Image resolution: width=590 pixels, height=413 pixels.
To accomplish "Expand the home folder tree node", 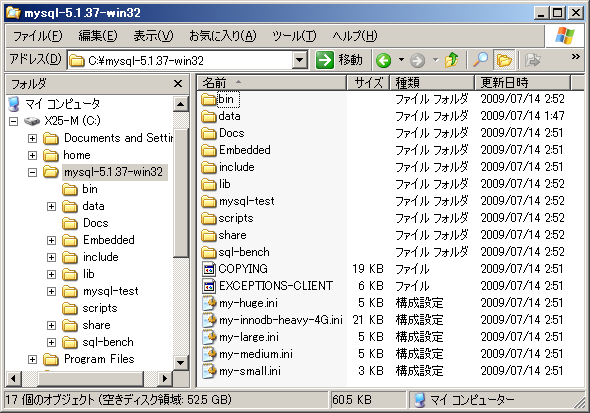I will [32, 155].
